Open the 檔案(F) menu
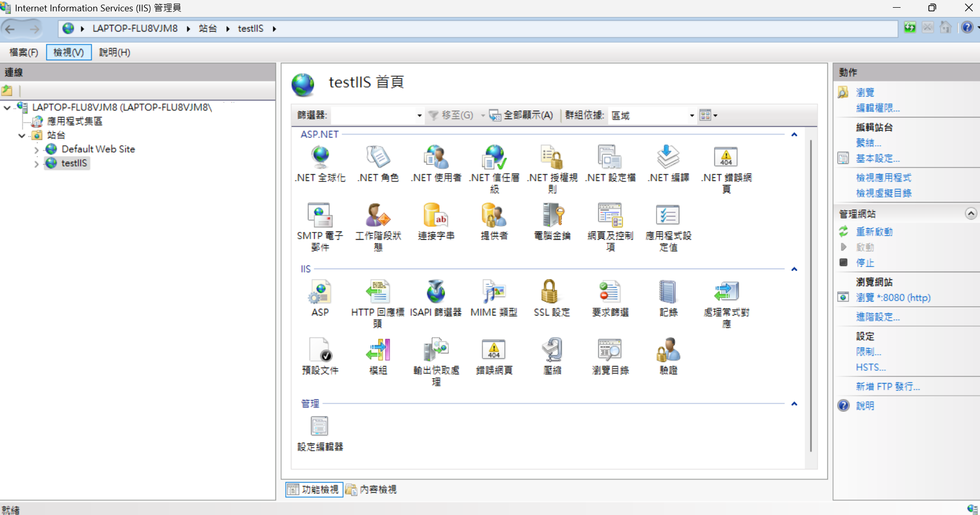The width and height of the screenshot is (980, 515). [x=24, y=52]
